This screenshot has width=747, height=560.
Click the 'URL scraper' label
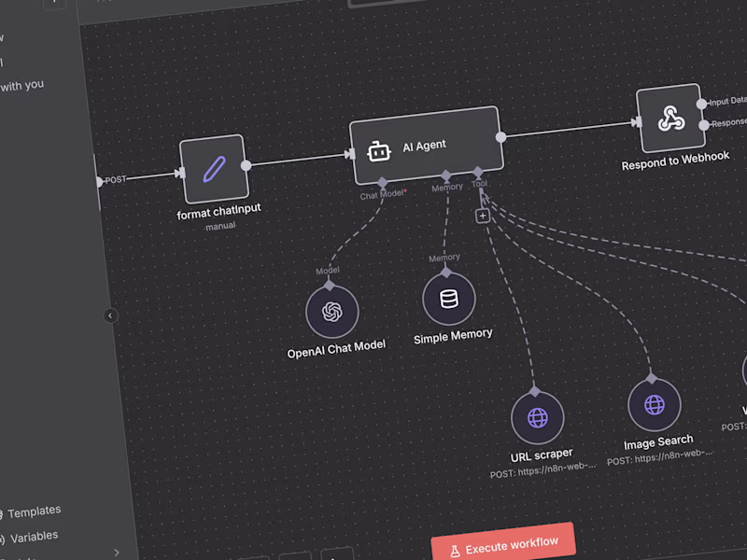pyautogui.click(x=542, y=455)
